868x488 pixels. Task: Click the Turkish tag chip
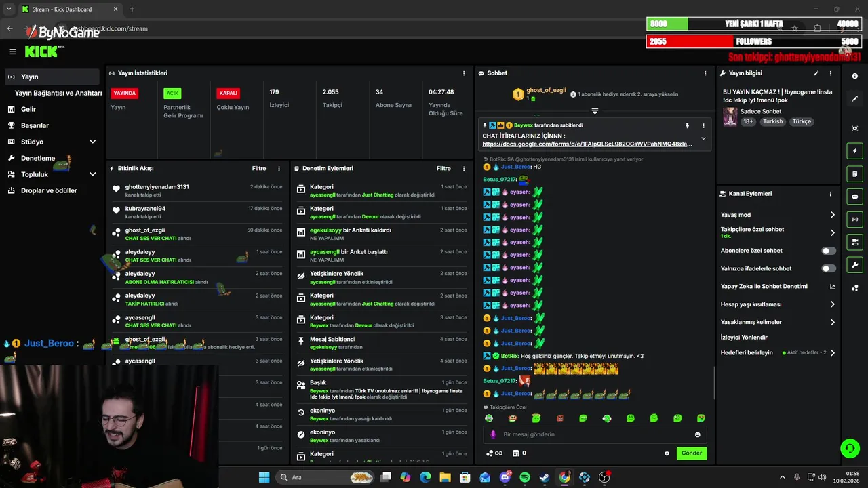point(772,121)
